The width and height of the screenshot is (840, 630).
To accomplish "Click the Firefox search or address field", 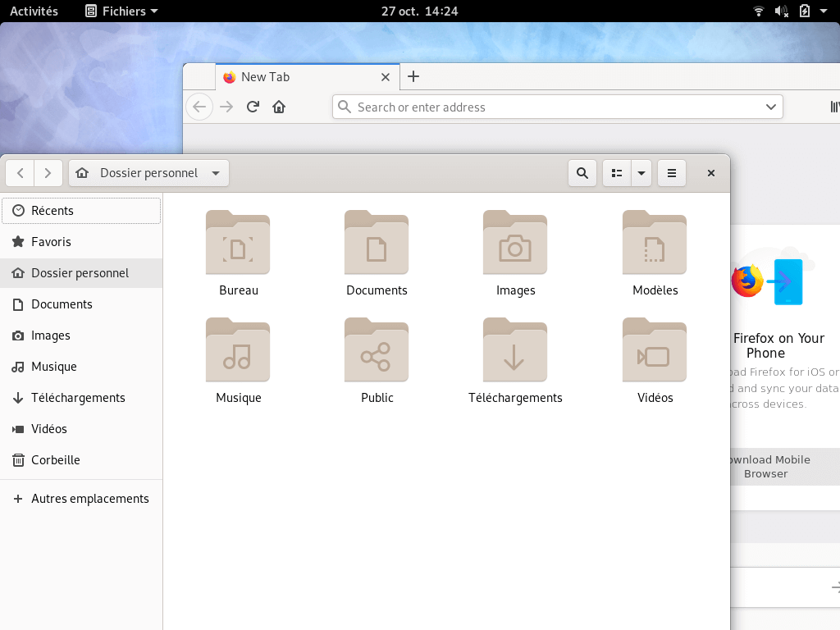I will click(557, 107).
